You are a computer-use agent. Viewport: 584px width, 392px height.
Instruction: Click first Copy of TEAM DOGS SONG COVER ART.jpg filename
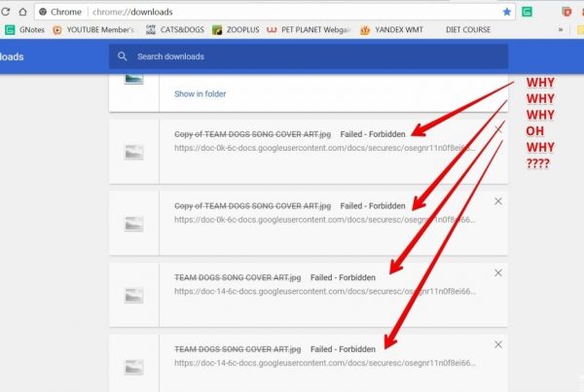(252, 134)
